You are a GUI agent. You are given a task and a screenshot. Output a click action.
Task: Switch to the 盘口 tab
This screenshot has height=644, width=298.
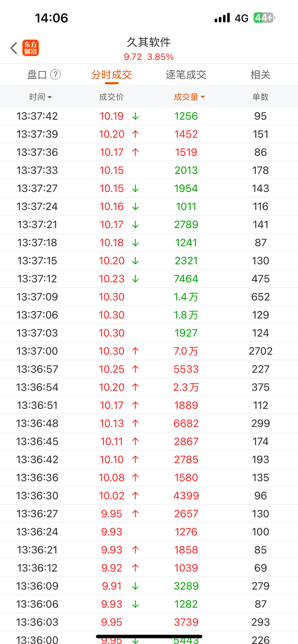37,75
